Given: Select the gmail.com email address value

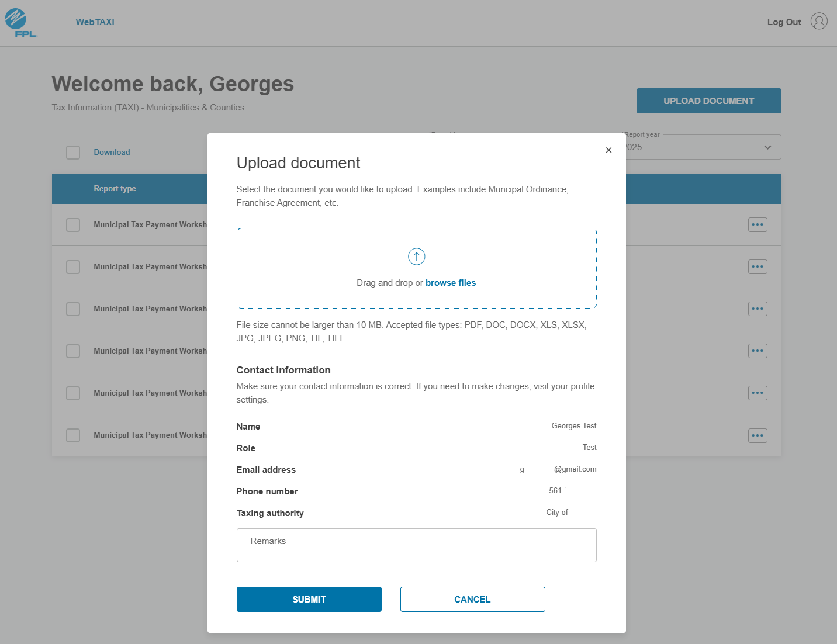Looking at the screenshot, I should click(x=558, y=469).
